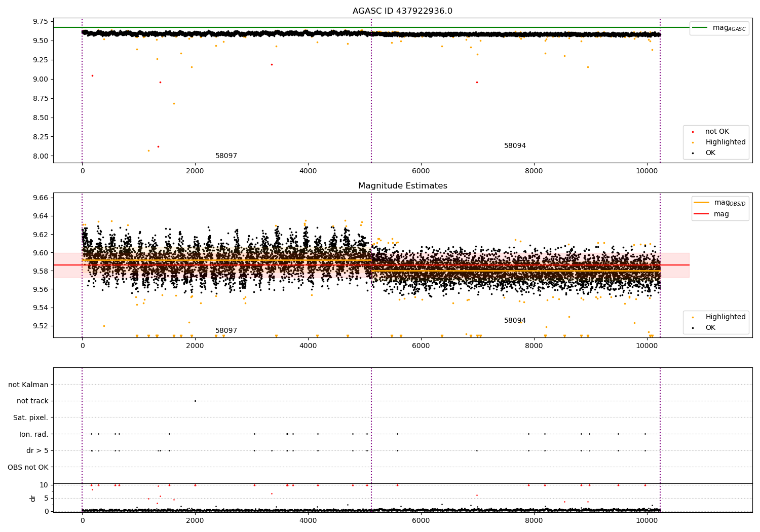Click the 'Sat. pixel.' y-axis label
The height and width of the screenshot is (532, 760).
[x=31, y=417]
